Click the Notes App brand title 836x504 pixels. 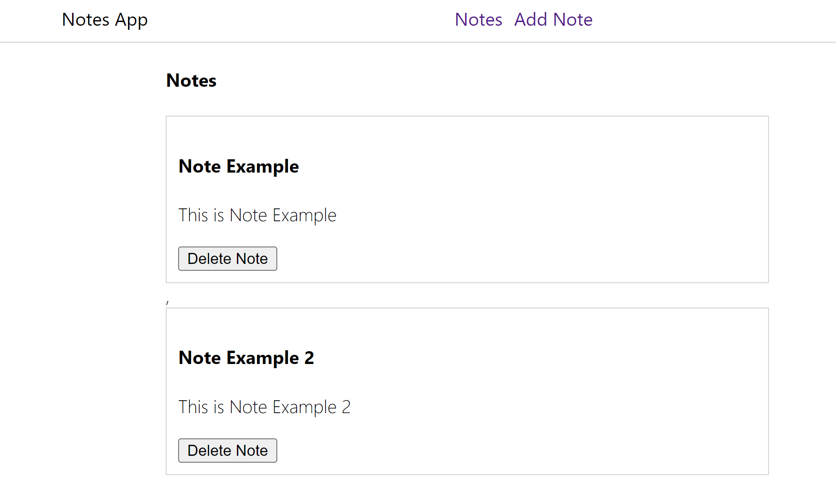(105, 20)
